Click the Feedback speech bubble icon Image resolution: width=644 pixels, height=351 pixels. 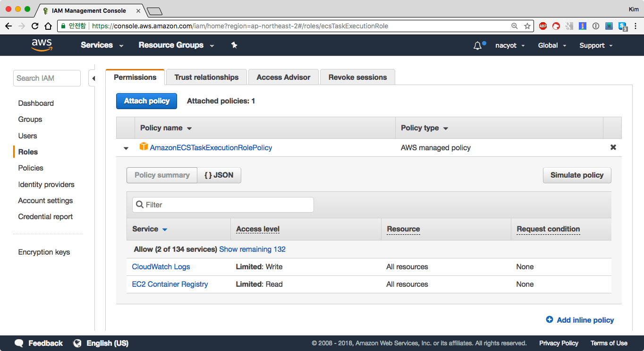click(x=18, y=343)
